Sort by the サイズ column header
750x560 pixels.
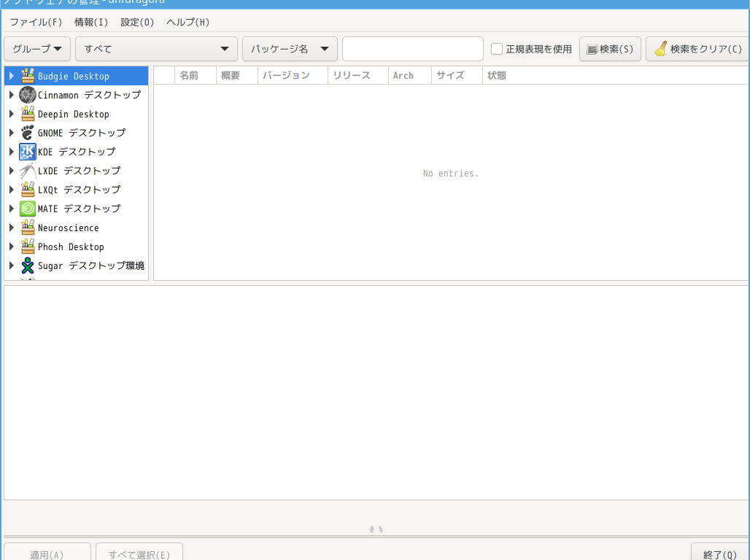(x=457, y=75)
